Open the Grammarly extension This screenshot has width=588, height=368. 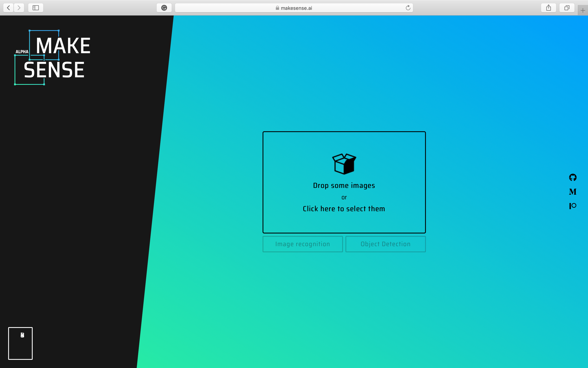click(164, 8)
